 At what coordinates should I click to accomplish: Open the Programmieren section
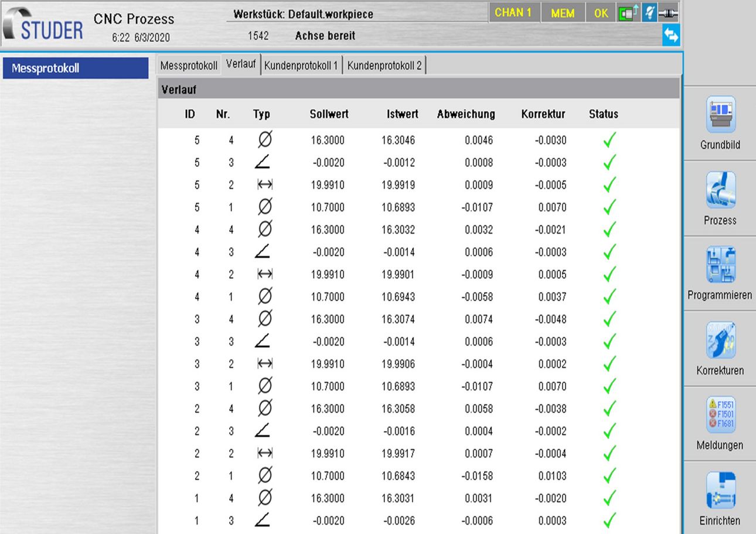pyautogui.click(x=720, y=273)
